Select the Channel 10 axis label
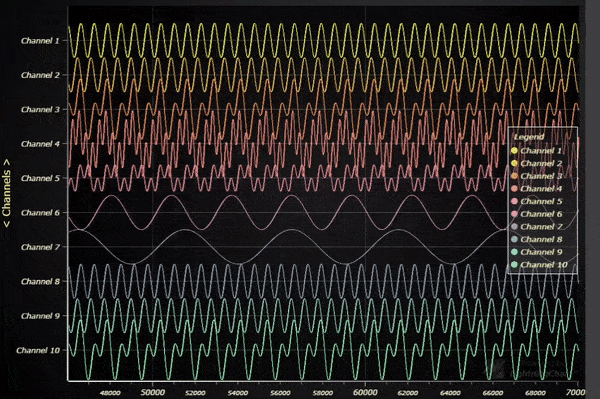The width and height of the screenshot is (600, 399). point(38,350)
